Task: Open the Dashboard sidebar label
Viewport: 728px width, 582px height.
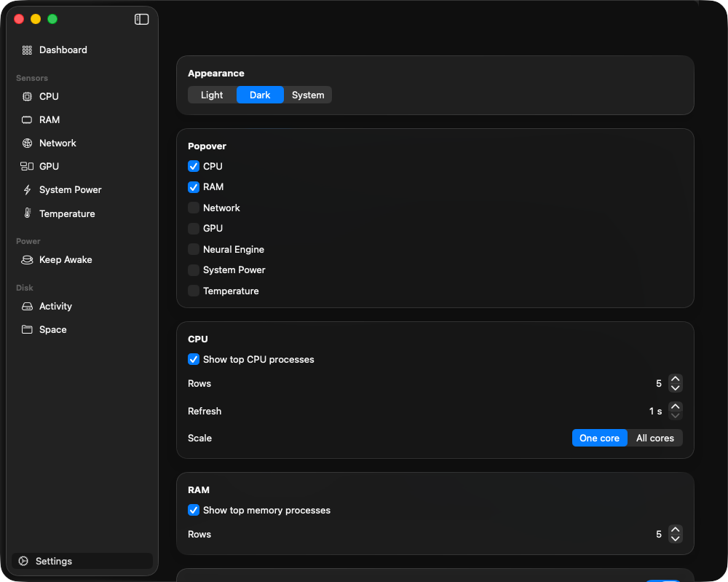Action: pos(63,50)
